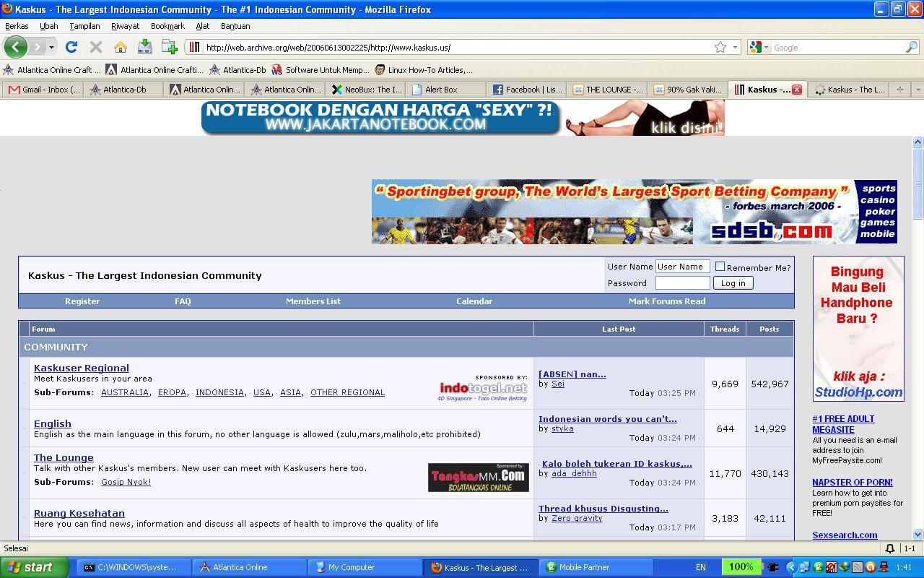The height and width of the screenshot is (578, 924).
Task: Go to the home page via house icon
Action: (x=120, y=47)
